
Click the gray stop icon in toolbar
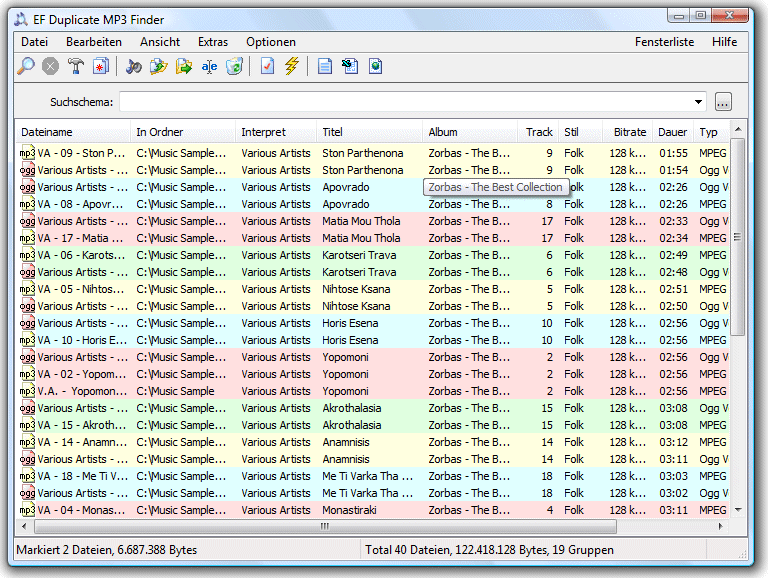pos(51,67)
